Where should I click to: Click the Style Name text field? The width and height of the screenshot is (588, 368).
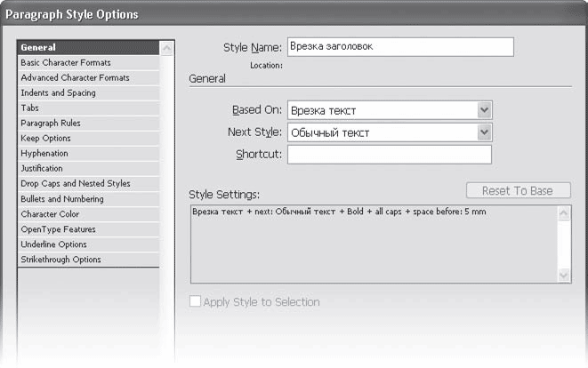[400, 47]
